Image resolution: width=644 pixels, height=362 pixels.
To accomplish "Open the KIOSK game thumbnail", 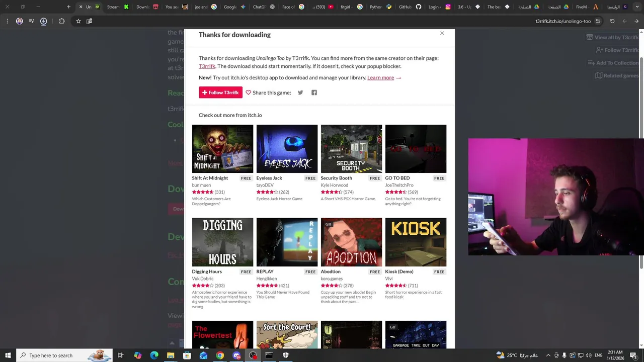I will (x=416, y=242).
